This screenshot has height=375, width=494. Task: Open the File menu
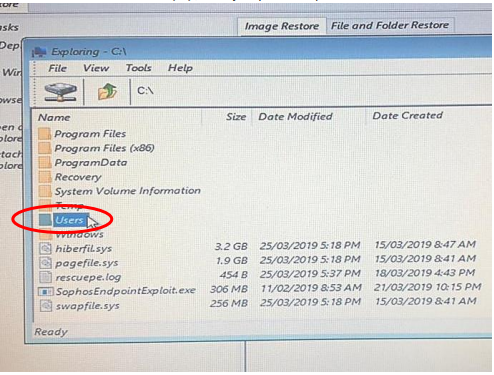coord(57,68)
